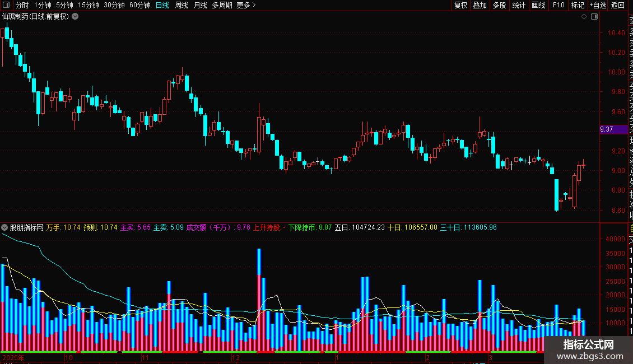Open the 画线 drawing tool
Viewport: 633px width, 364px height.
point(538,5)
